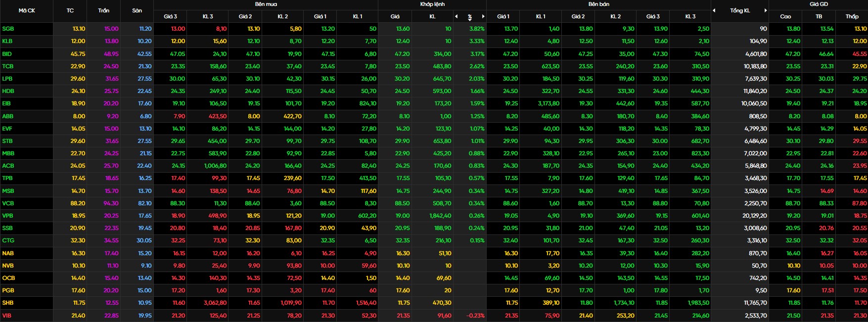The image size is (868, 322).
Task: Open the NVB stock symbol
Action: pos(8,266)
